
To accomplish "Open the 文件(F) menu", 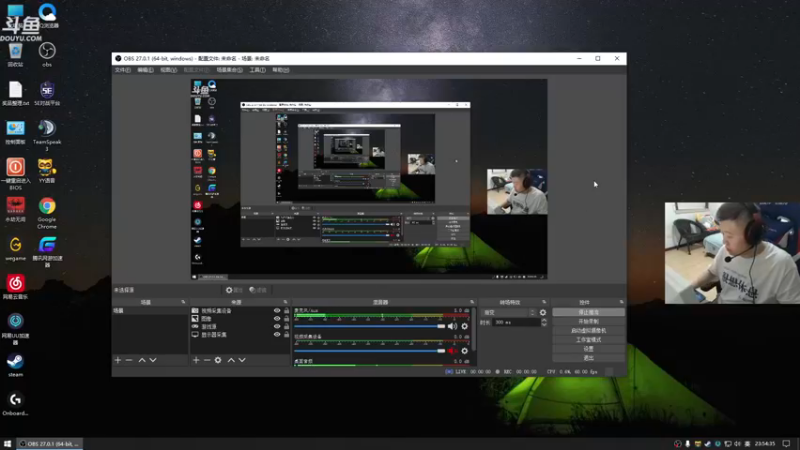I will (122, 70).
